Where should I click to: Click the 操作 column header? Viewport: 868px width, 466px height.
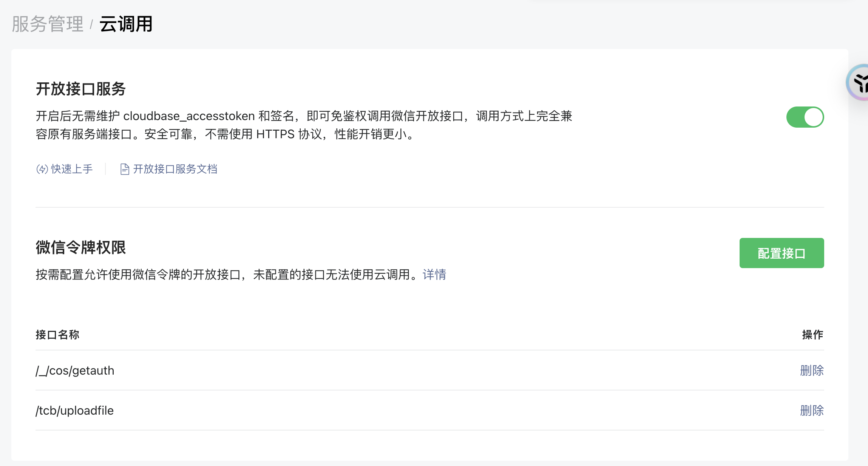click(x=812, y=335)
